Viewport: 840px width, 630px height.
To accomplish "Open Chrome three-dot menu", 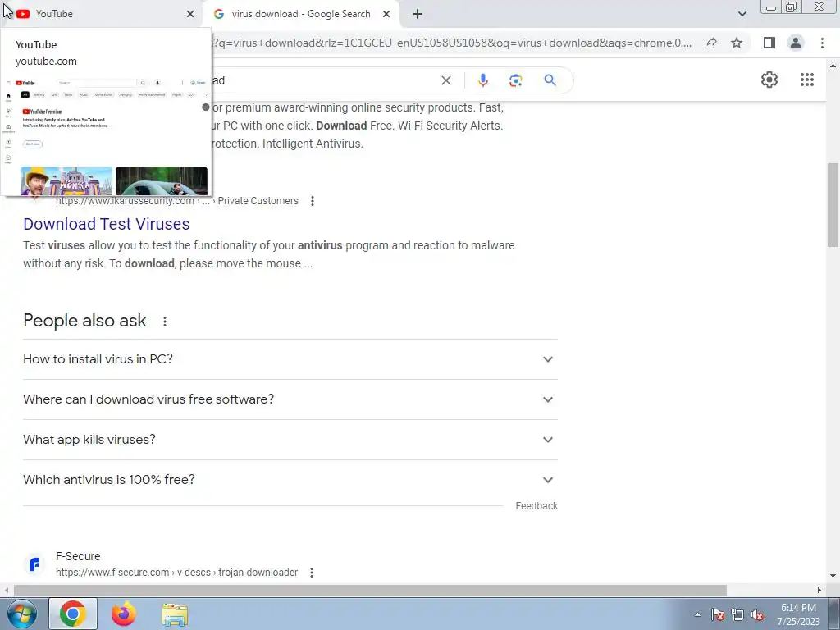I will [822, 43].
